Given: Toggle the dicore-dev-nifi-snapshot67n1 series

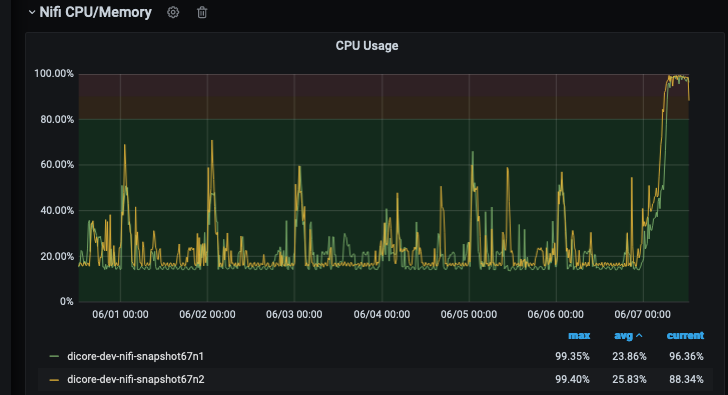Looking at the screenshot, I should pyautogui.click(x=136, y=356).
